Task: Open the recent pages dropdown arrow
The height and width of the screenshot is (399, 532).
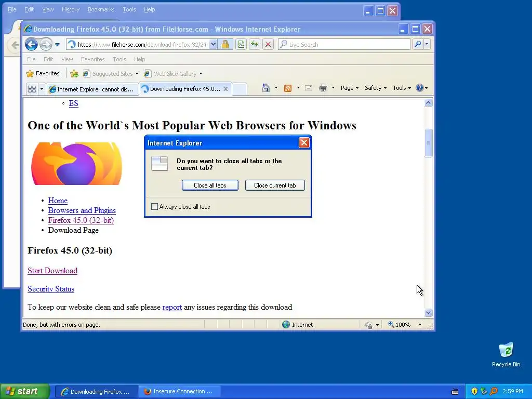Action: 57,45
